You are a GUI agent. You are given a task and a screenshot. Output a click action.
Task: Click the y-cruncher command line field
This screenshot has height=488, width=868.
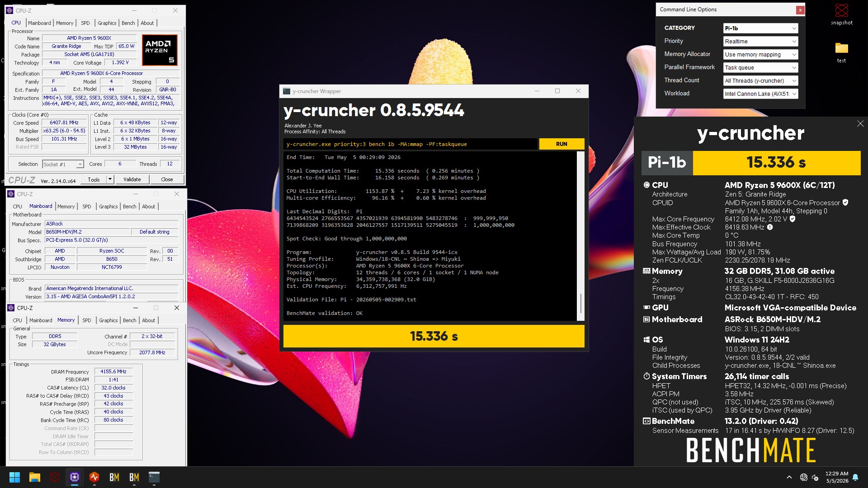[x=410, y=144]
